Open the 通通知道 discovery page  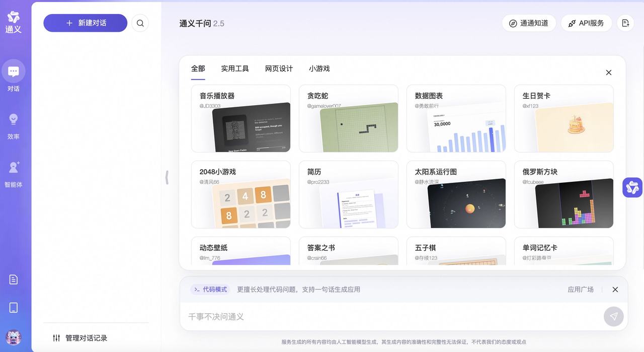point(529,23)
